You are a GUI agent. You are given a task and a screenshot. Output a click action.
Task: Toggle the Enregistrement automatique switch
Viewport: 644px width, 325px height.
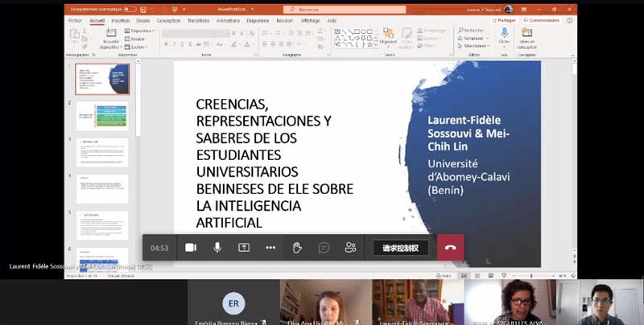(x=129, y=9)
